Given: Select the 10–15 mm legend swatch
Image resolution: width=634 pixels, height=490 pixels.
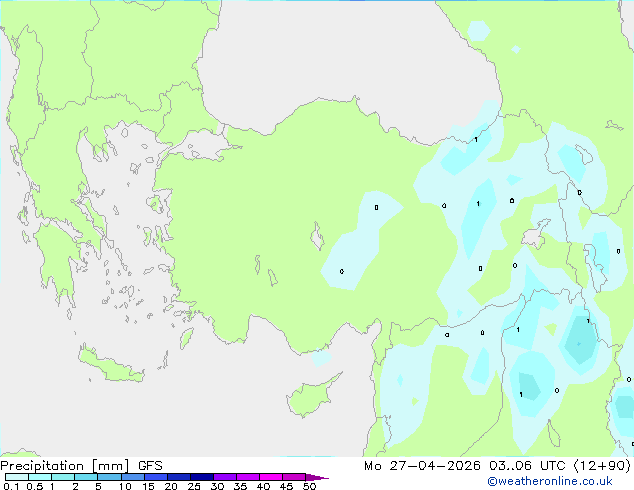Looking at the screenshot, I should tap(133, 477).
